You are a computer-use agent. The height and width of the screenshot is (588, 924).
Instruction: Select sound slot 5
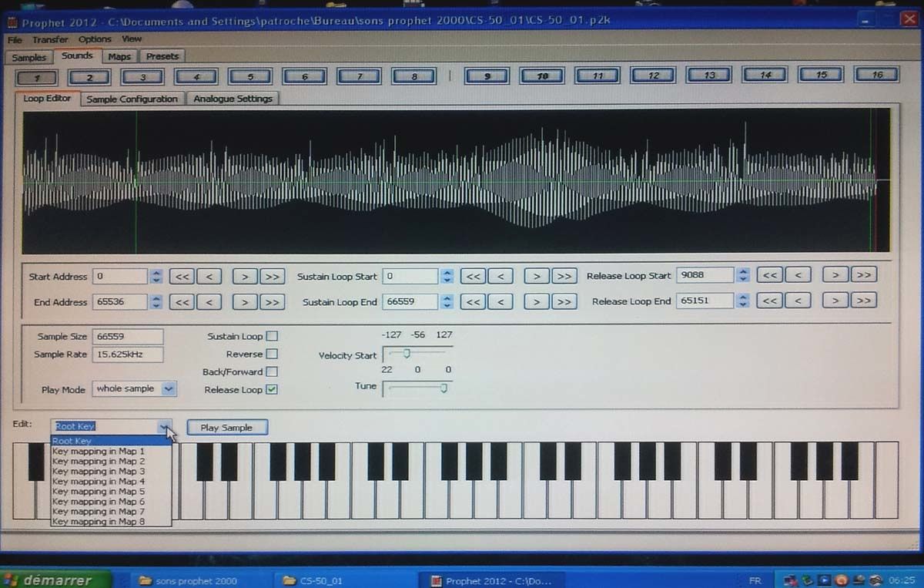pos(250,77)
